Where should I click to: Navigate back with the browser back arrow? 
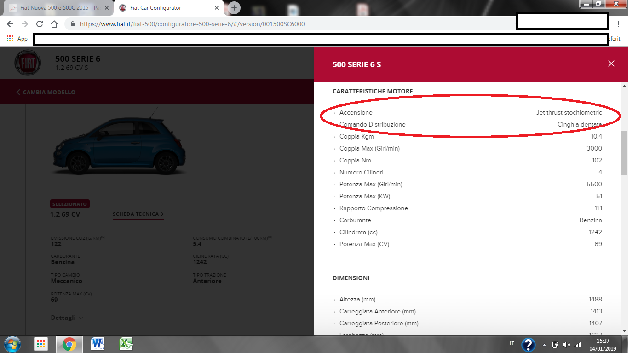tap(10, 24)
